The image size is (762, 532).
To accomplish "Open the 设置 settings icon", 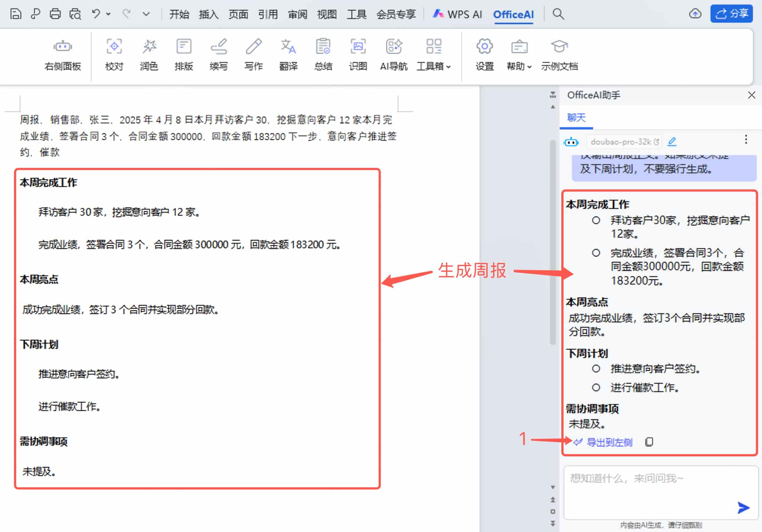I will [x=484, y=54].
